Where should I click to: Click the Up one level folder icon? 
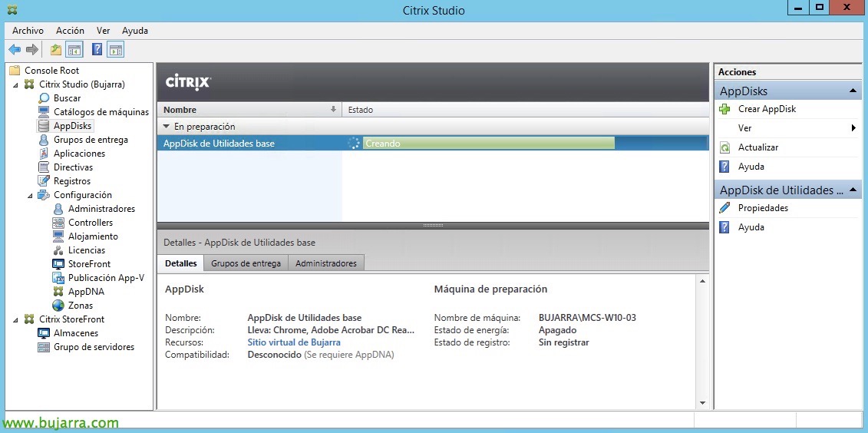pos(56,50)
